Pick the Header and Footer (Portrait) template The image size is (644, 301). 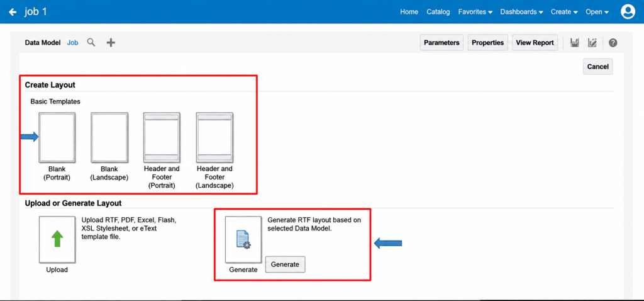tap(162, 138)
